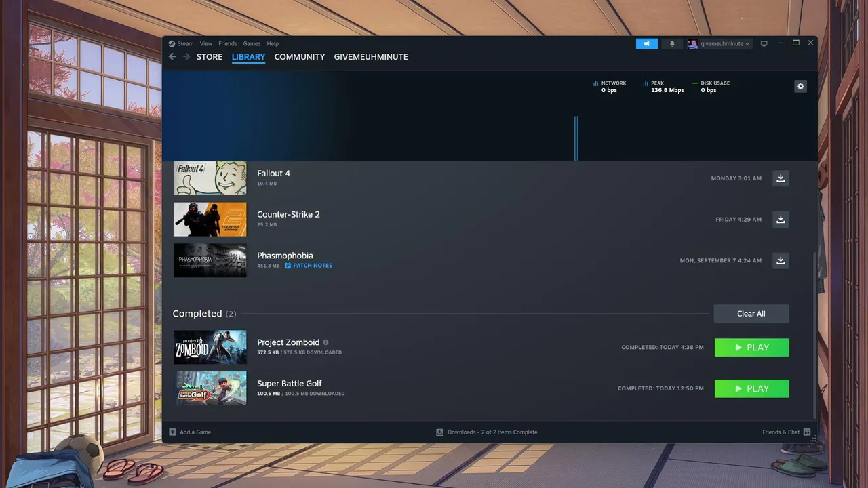Click the downloads list scrollbar
Image resolution: width=868 pixels, height=488 pixels.
pyautogui.click(x=815, y=335)
